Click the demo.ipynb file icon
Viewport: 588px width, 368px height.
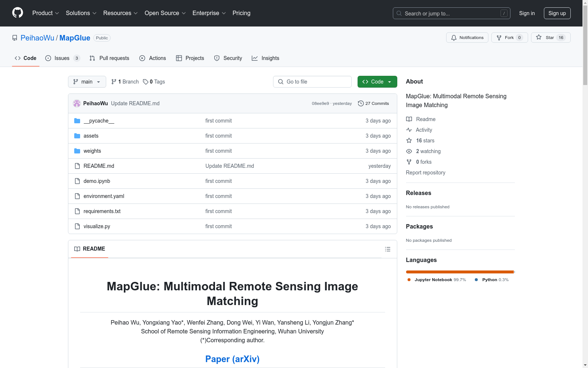[77, 181]
